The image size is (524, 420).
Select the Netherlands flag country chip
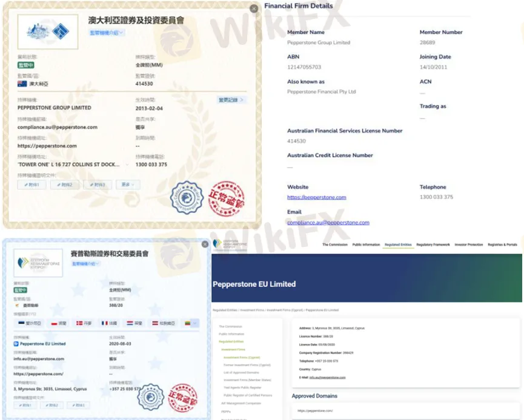tap(134, 323)
